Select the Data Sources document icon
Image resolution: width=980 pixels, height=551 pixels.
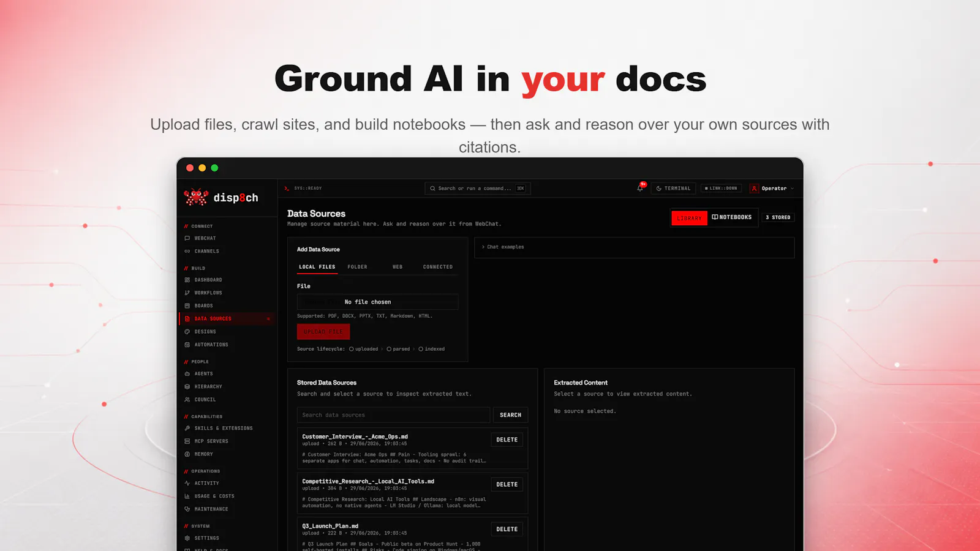tap(187, 318)
